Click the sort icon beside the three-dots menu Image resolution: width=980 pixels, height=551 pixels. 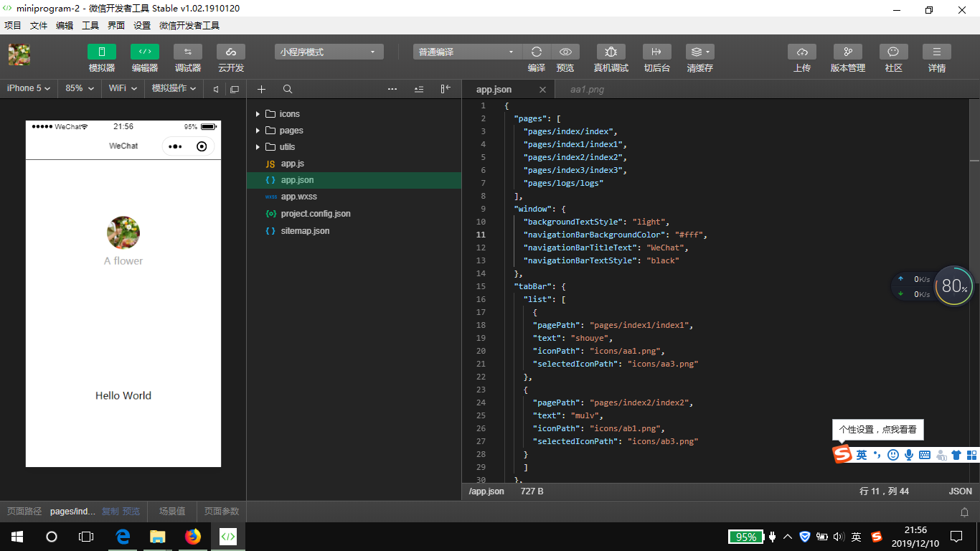419,89
